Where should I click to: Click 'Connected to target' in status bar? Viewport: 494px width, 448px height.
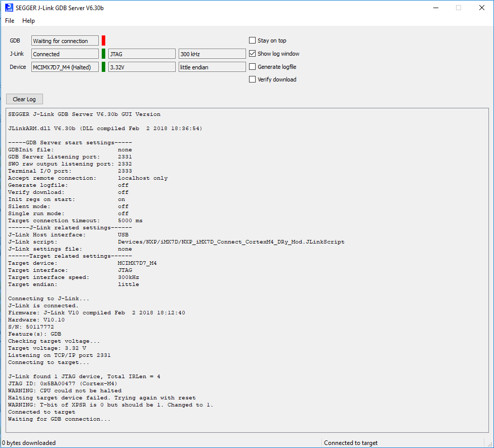pos(351,443)
